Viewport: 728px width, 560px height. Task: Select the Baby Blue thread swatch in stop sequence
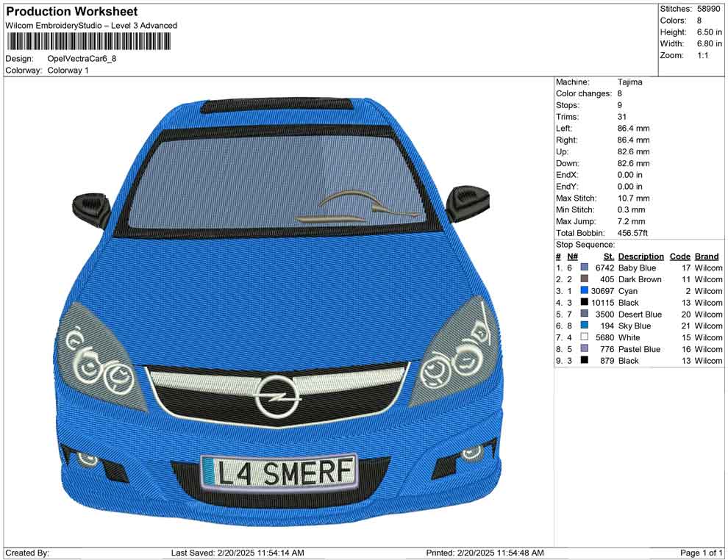(583, 268)
